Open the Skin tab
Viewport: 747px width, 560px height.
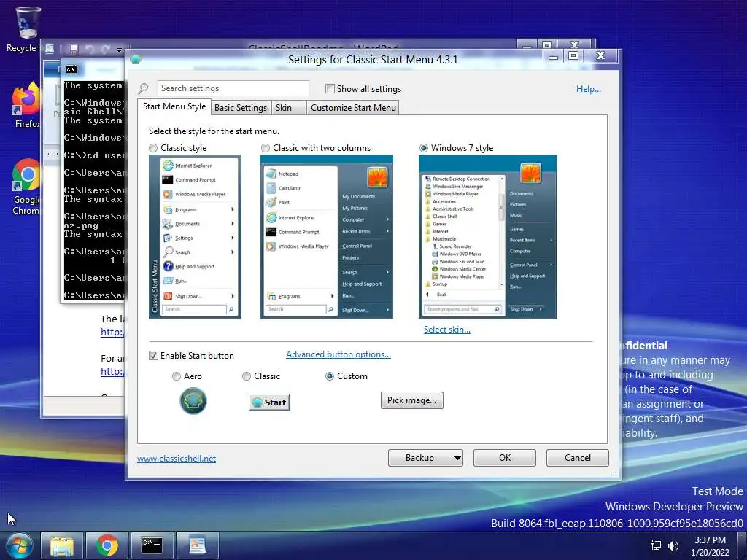287,108
